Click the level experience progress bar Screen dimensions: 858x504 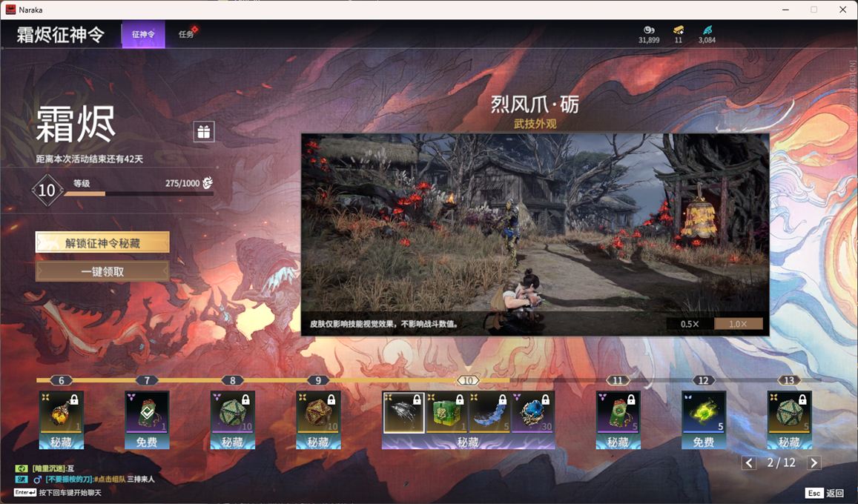[x=139, y=193]
